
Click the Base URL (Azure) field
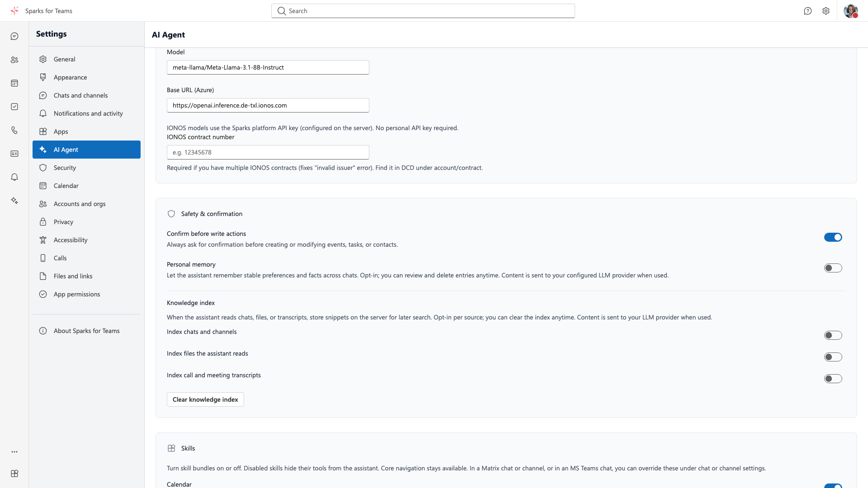pos(268,105)
